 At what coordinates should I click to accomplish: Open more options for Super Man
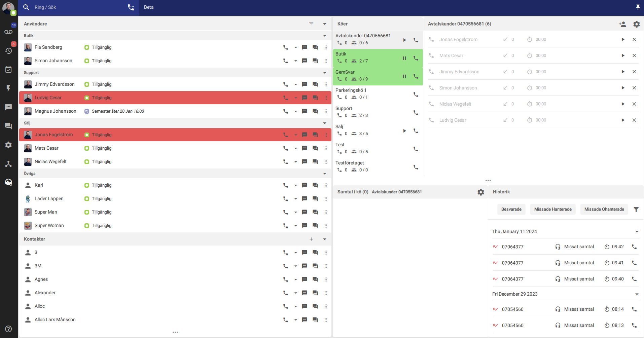click(x=326, y=212)
